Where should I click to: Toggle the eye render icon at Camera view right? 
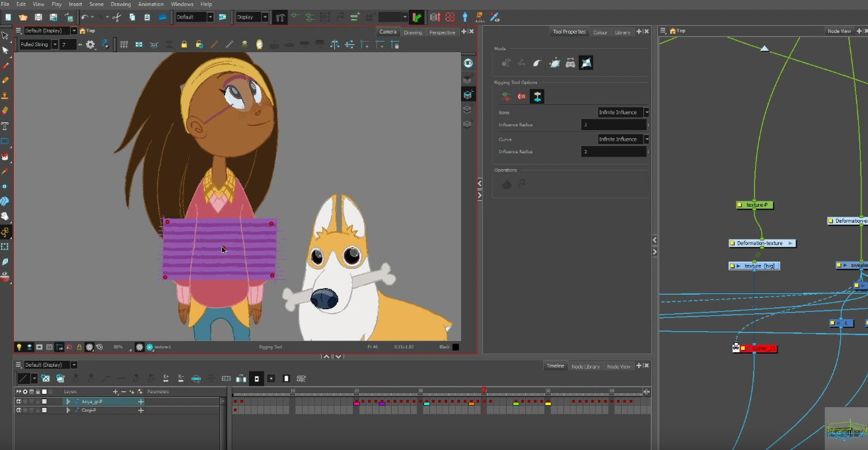[x=468, y=63]
